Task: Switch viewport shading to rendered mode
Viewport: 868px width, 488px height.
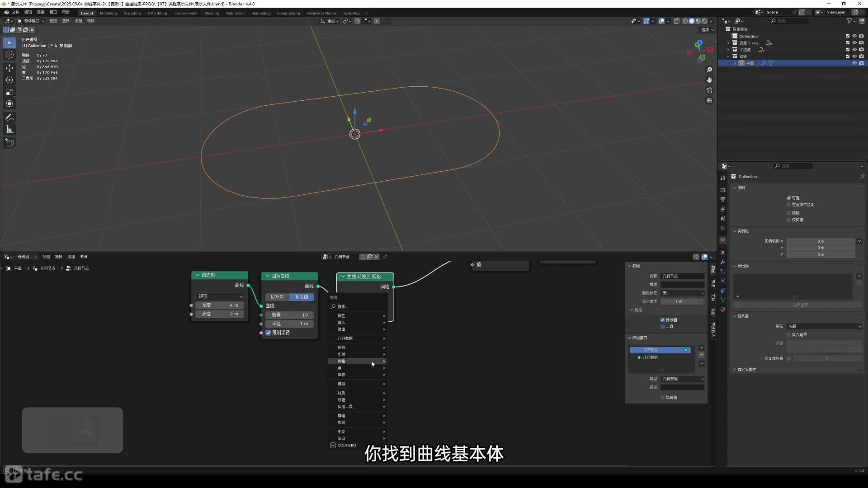Action: 704,21
